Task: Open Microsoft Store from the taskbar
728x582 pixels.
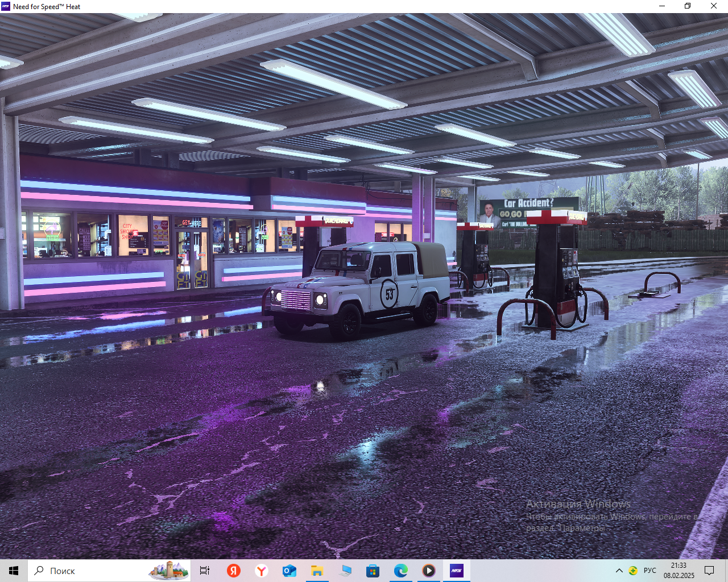Action: click(373, 571)
